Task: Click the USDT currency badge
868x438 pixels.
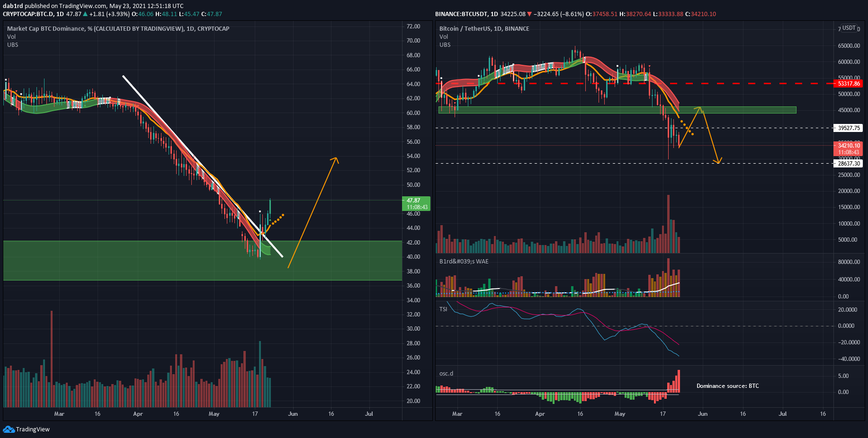Action: [x=849, y=28]
